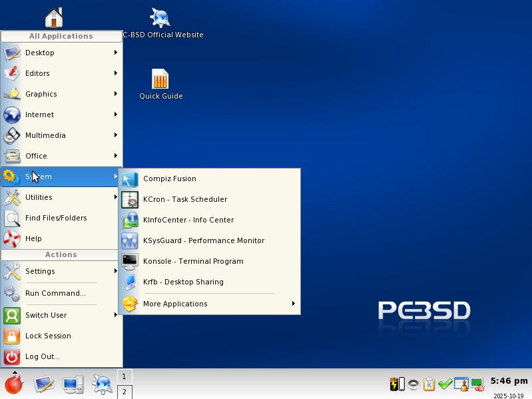Expand the Internet submenu arrow
Screen dimensions: 532x399
coord(116,115)
